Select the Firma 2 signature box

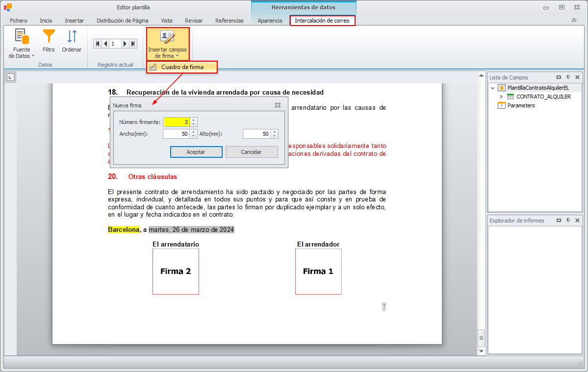(176, 272)
